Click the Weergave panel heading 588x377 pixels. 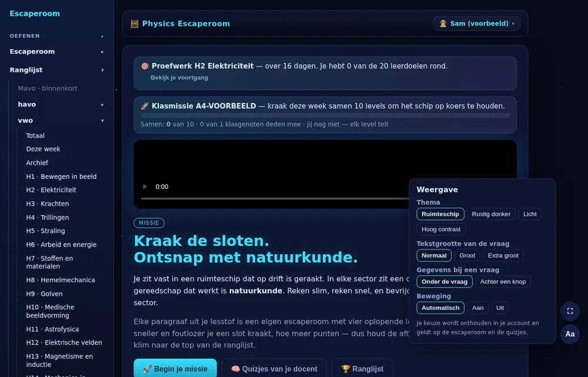[x=437, y=189]
